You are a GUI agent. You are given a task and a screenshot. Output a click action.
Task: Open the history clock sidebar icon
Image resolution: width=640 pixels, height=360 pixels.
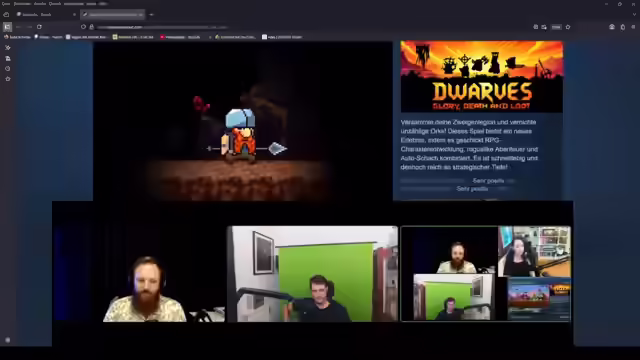click(8, 69)
